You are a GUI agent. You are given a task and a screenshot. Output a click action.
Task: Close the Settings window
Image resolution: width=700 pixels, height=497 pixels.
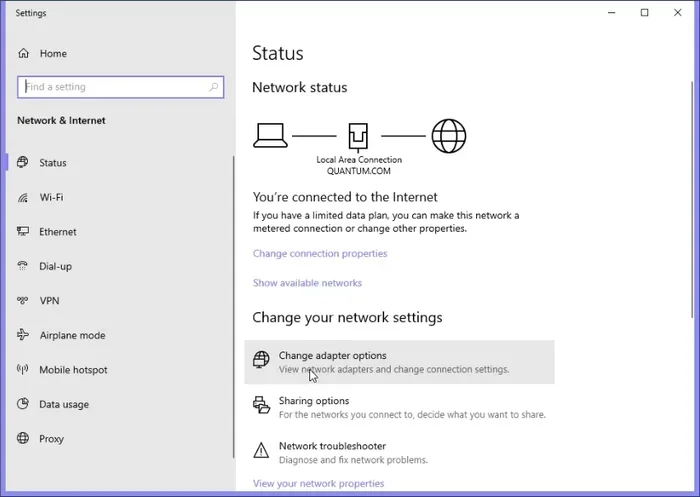click(x=678, y=13)
